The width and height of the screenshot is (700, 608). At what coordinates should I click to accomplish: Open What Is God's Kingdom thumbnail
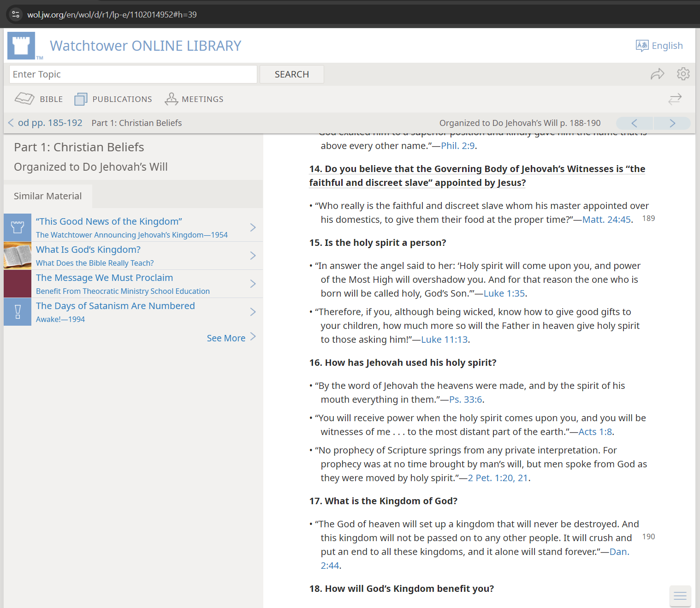[x=18, y=256]
